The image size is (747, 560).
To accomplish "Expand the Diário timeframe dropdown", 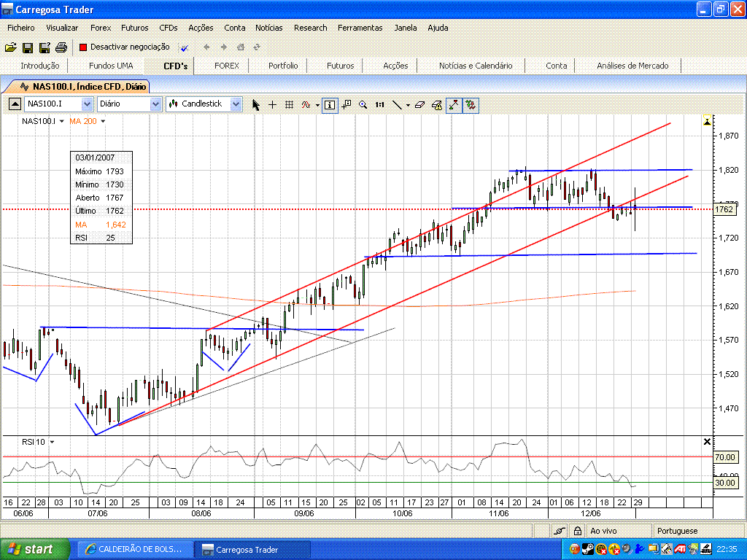I will [x=155, y=104].
